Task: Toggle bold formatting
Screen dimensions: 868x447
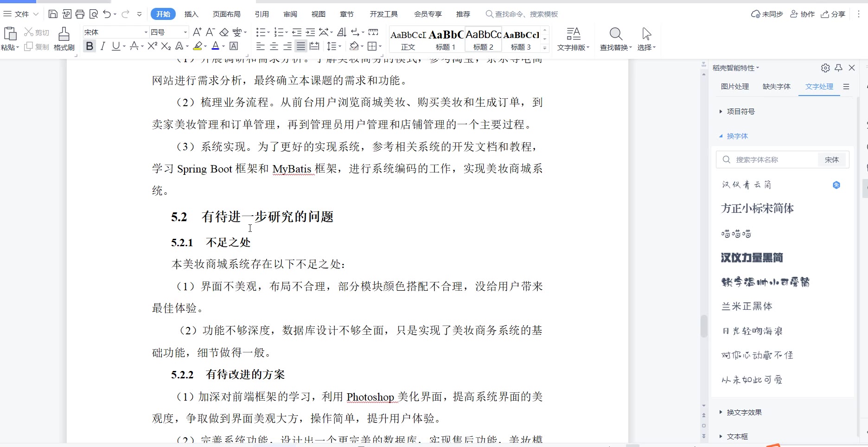Action: pos(89,46)
